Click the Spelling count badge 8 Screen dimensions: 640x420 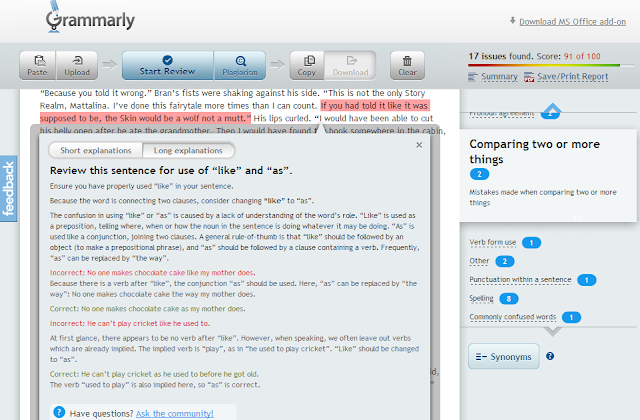pyautogui.click(x=509, y=299)
